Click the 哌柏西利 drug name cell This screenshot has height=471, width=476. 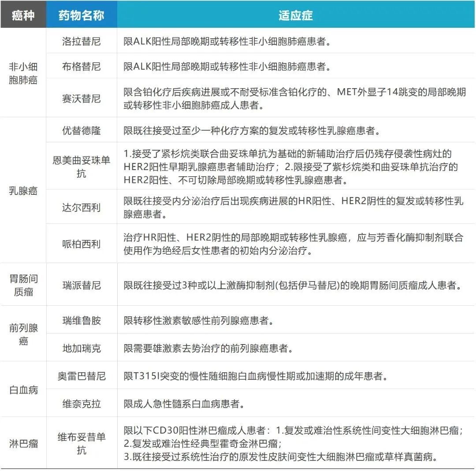(82, 244)
